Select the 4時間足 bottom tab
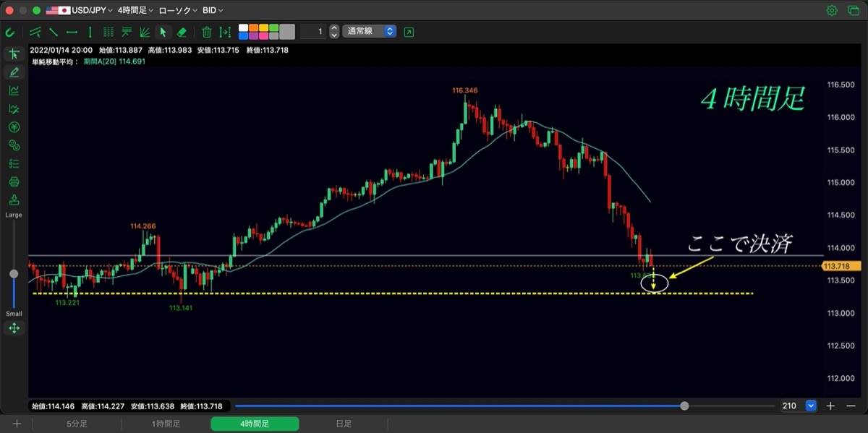Image resolution: width=868 pixels, height=433 pixels. (255, 424)
